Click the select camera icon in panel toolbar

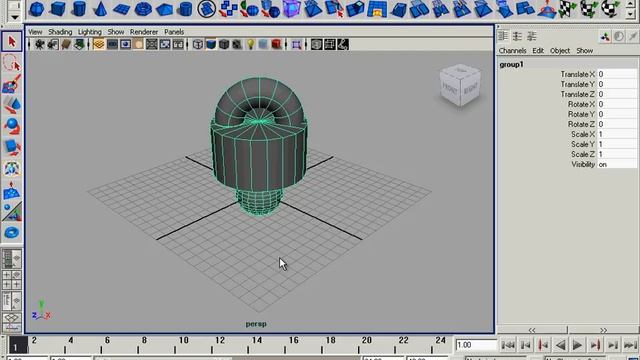[x=40, y=44]
